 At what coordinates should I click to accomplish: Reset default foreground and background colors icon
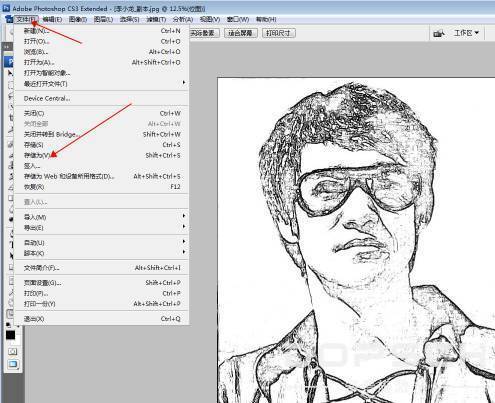pyautogui.click(x=8, y=325)
